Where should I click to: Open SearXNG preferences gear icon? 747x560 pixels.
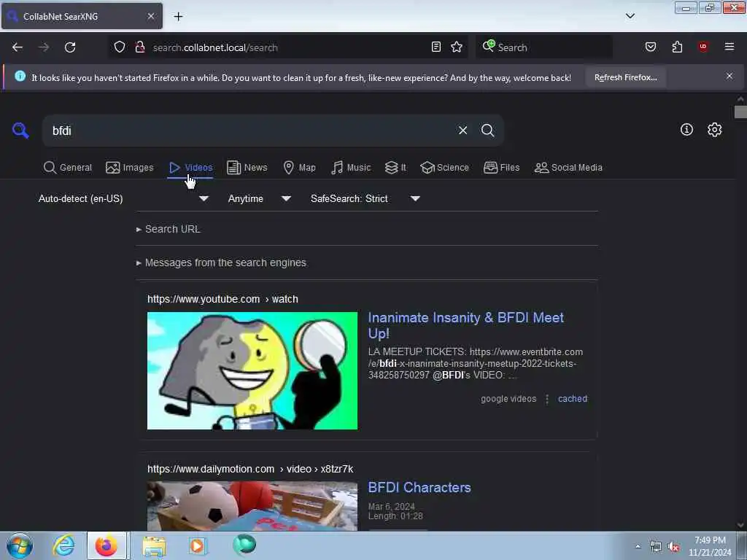point(715,130)
